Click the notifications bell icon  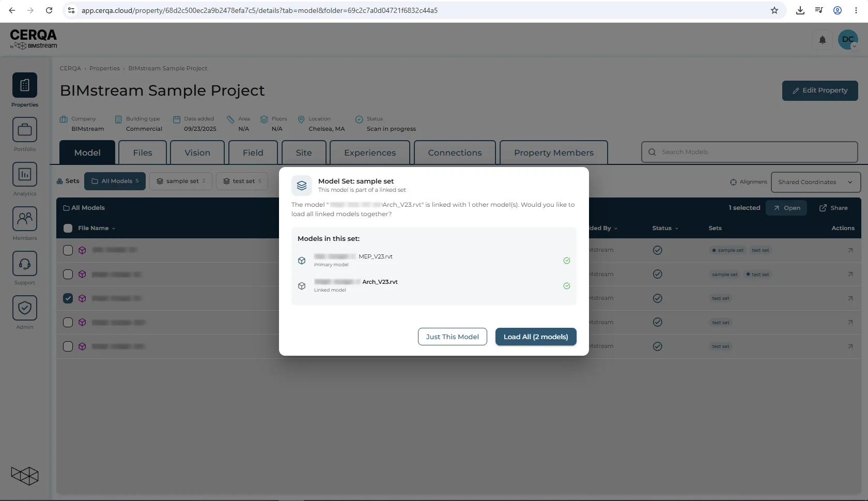pyautogui.click(x=823, y=40)
